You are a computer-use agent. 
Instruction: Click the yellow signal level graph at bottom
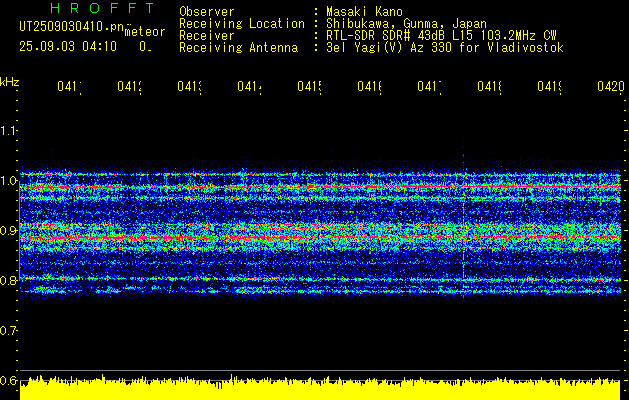320,388
